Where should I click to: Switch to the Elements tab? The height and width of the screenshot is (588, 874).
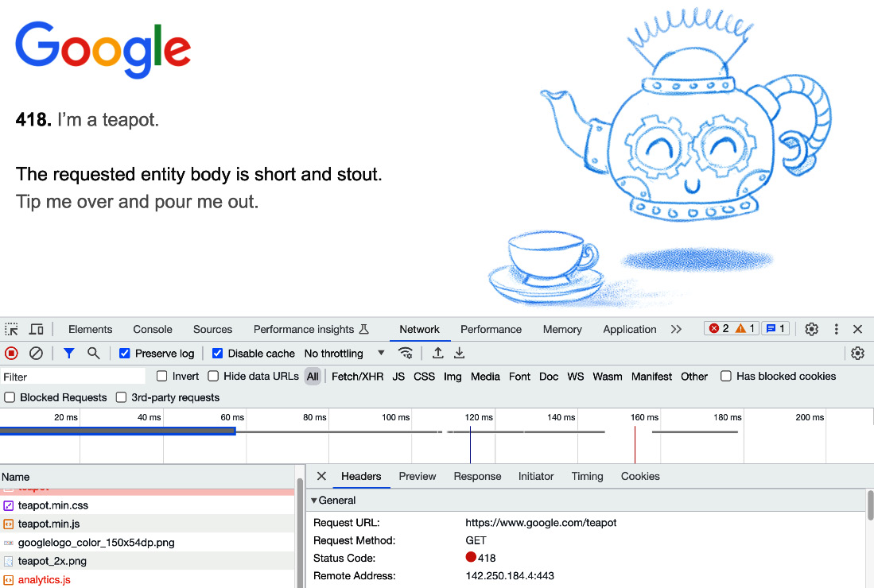(x=91, y=329)
